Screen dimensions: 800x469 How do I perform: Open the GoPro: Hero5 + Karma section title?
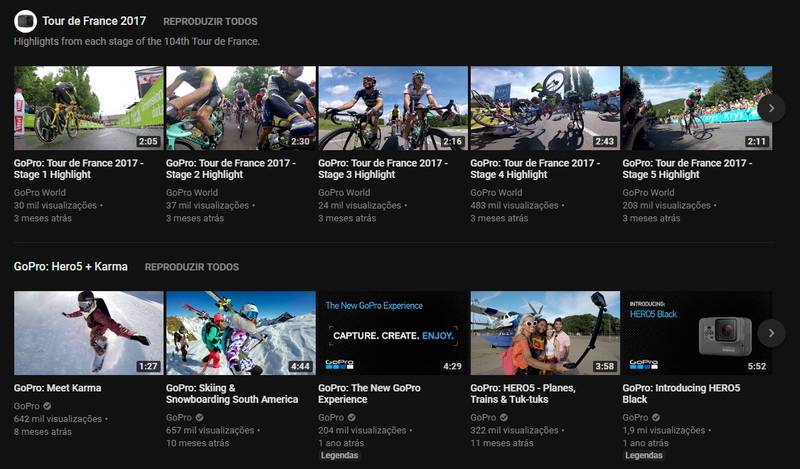[x=70, y=266]
